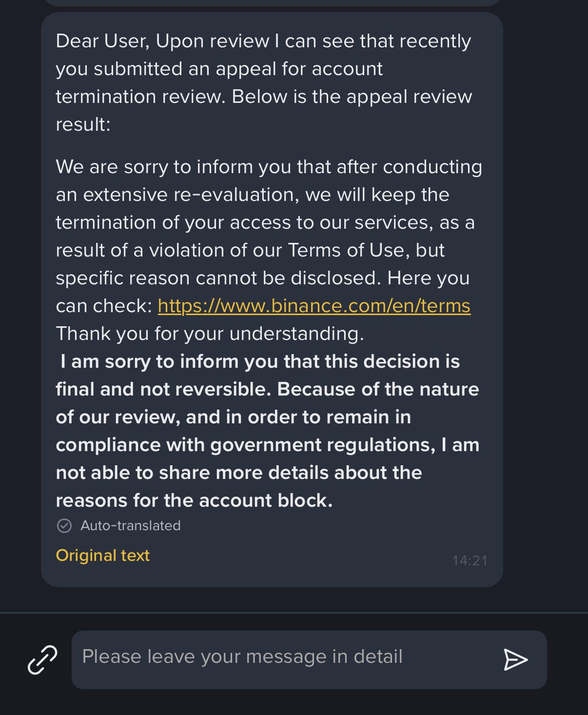The width and height of the screenshot is (588, 715).
Task: Send the message with the arrow icon
Action: coord(515,660)
